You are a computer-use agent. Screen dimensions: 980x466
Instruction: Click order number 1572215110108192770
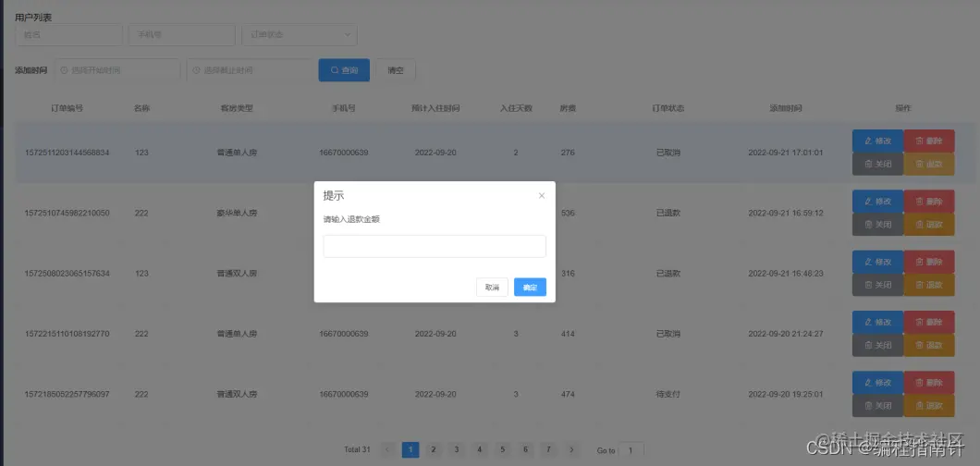pyautogui.click(x=67, y=334)
